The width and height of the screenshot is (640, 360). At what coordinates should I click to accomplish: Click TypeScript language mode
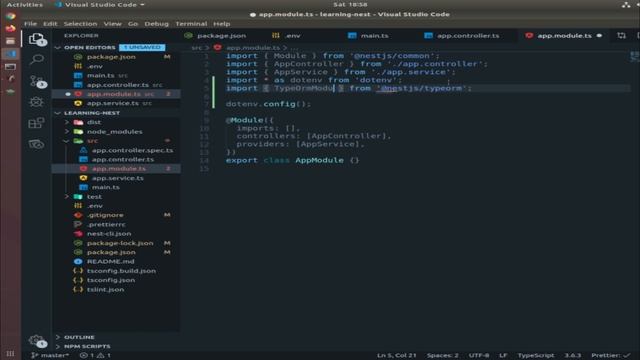[x=536, y=355]
